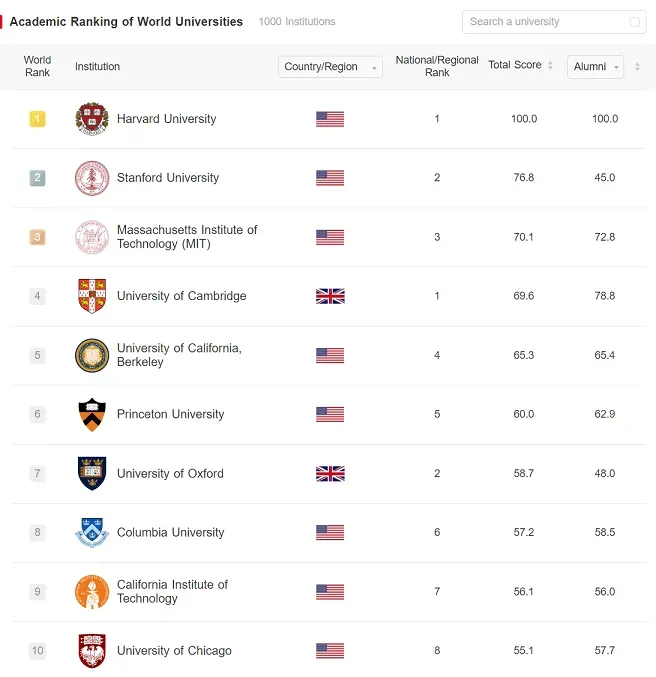
Task: Click the search magnifier icon
Action: coord(634,22)
